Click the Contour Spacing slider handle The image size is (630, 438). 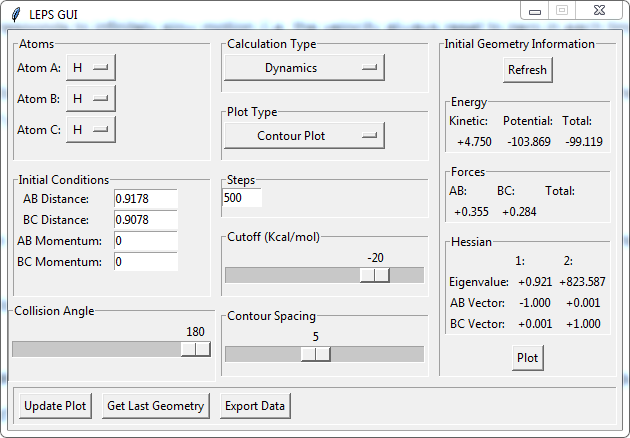pyautogui.click(x=315, y=354)
